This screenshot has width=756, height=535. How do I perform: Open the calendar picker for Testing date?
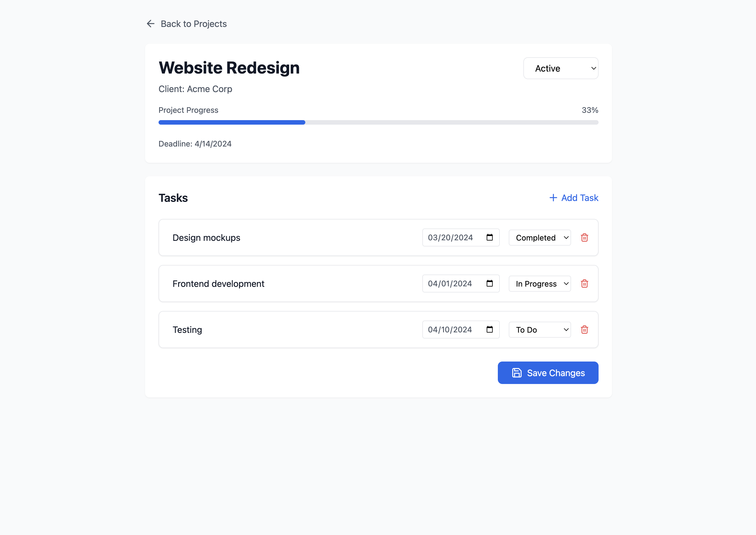point(490,329)
